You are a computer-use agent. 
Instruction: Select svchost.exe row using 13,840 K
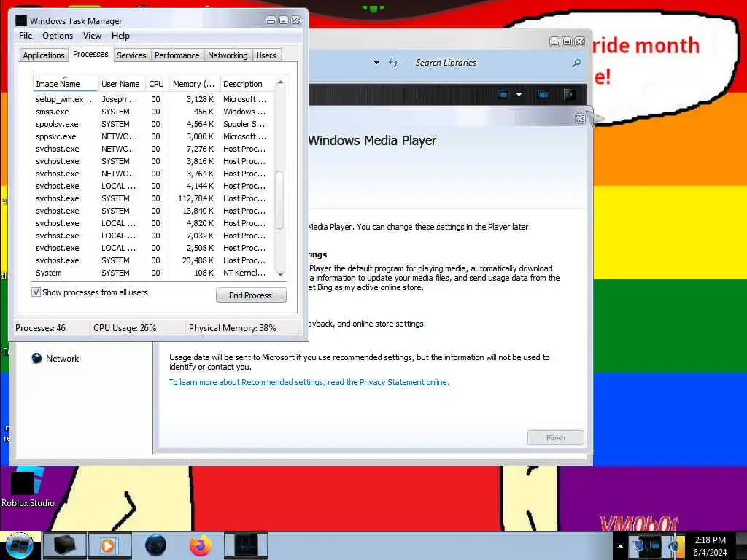click(x=153, y=211)
